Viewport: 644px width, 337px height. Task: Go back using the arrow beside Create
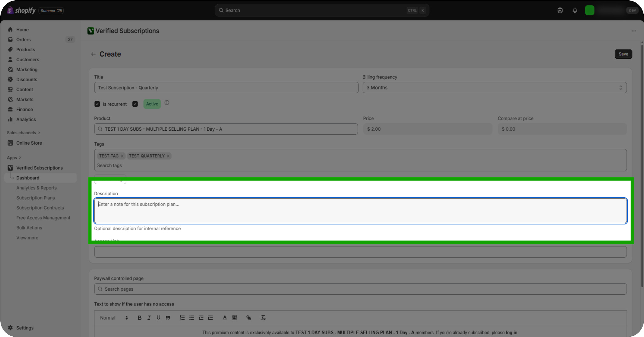(x=93, y=54)
